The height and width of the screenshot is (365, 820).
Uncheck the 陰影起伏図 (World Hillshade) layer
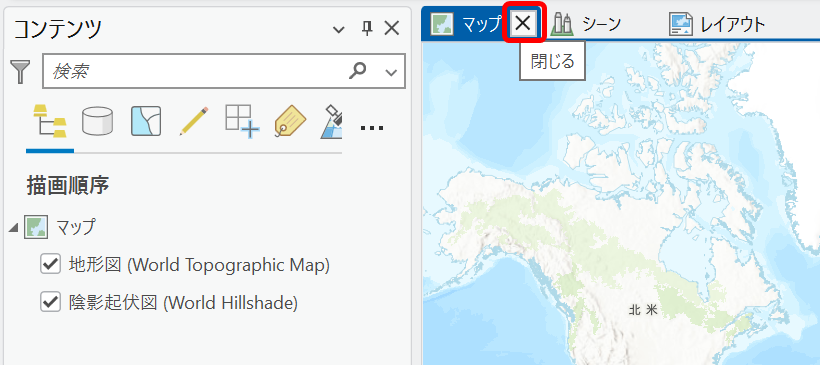(50, 302)
